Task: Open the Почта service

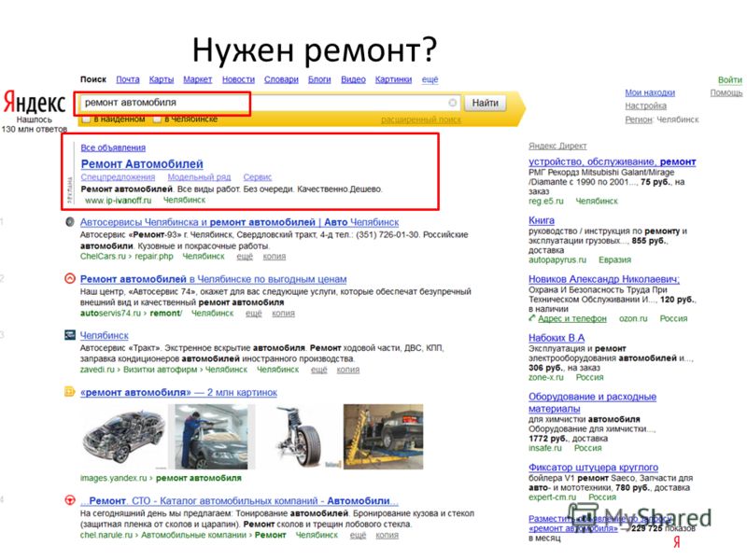Action: 128,79
